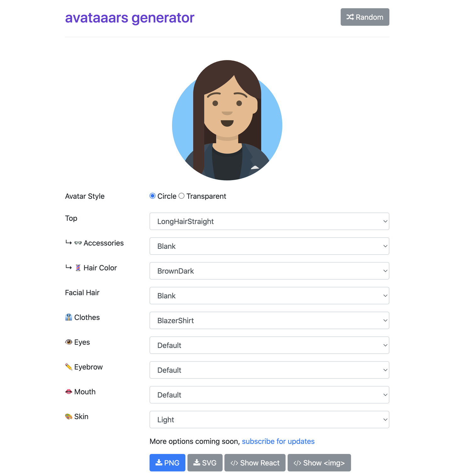This screenshot has height=476, width=453.
Task: Click Show React code button
Action: [255, 463]
